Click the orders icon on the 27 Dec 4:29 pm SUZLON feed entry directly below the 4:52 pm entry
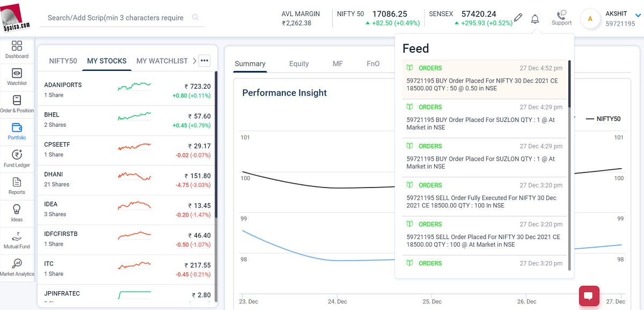The width and height of the screenshot is (644, 310). [409, 107]
